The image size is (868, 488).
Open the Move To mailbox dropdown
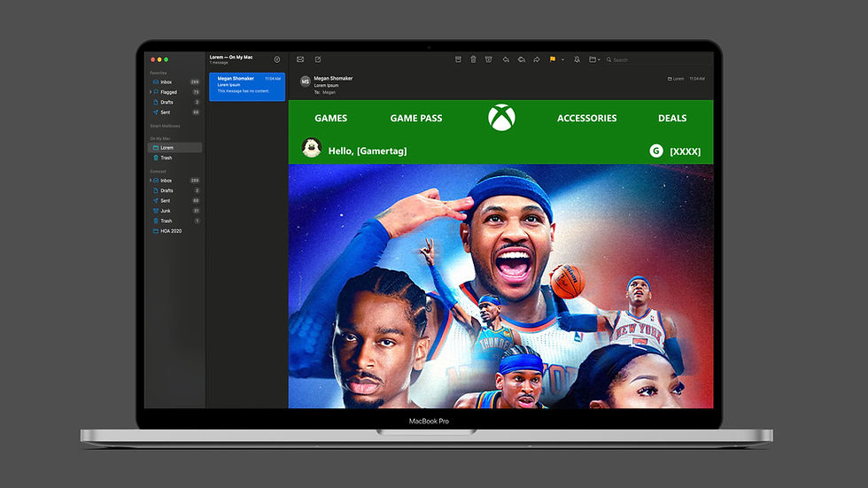(x=594, y=59)
